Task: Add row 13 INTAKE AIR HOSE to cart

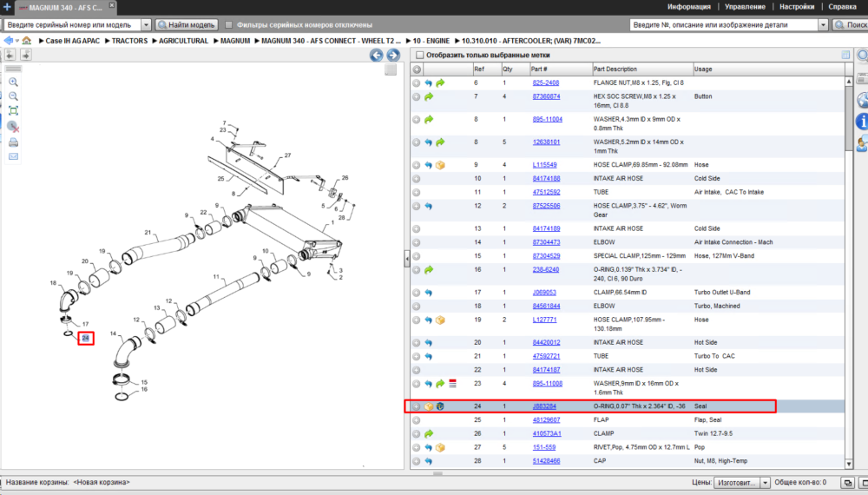Action: click(x=417, y=228)
